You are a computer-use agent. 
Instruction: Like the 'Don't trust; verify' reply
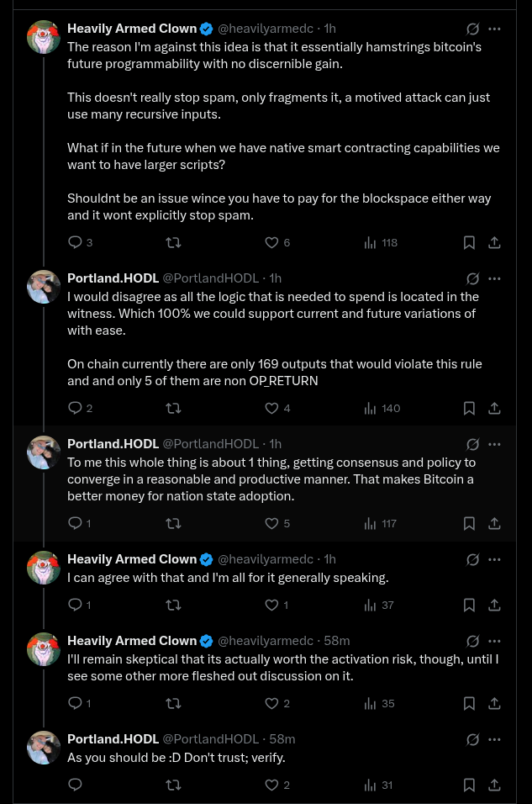pos(271,785)
